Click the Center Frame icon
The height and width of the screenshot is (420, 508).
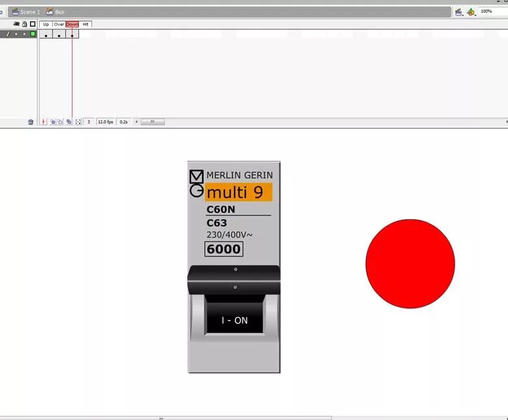point(44,122)
